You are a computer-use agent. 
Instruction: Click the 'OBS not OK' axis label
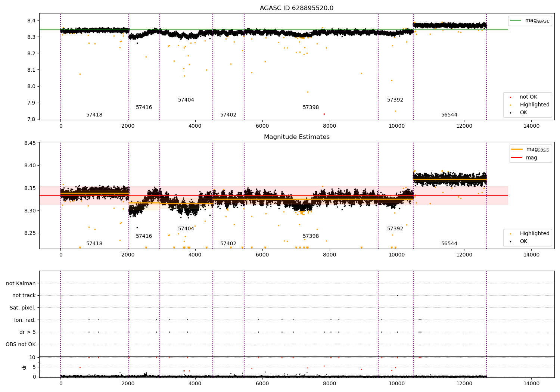(21, 344)
